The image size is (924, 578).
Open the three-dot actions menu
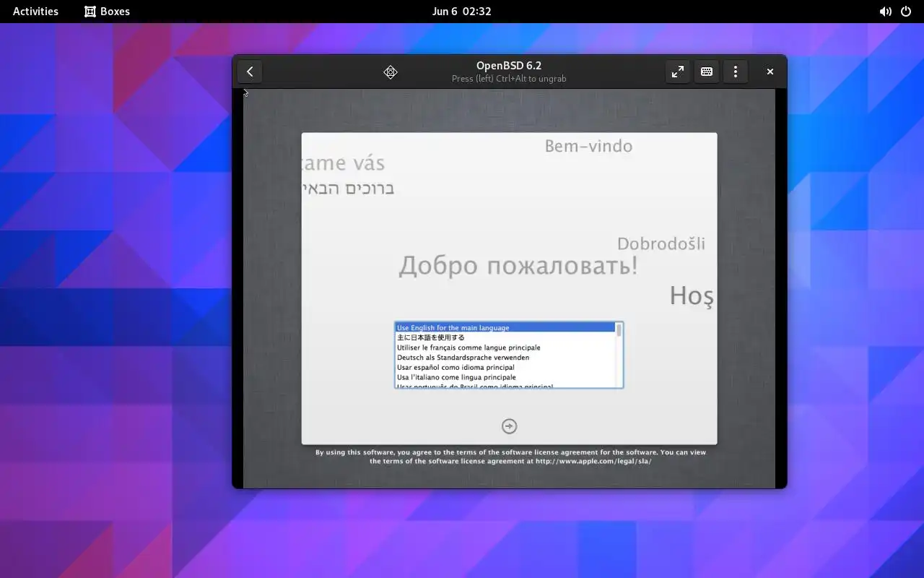coord(736,72)
